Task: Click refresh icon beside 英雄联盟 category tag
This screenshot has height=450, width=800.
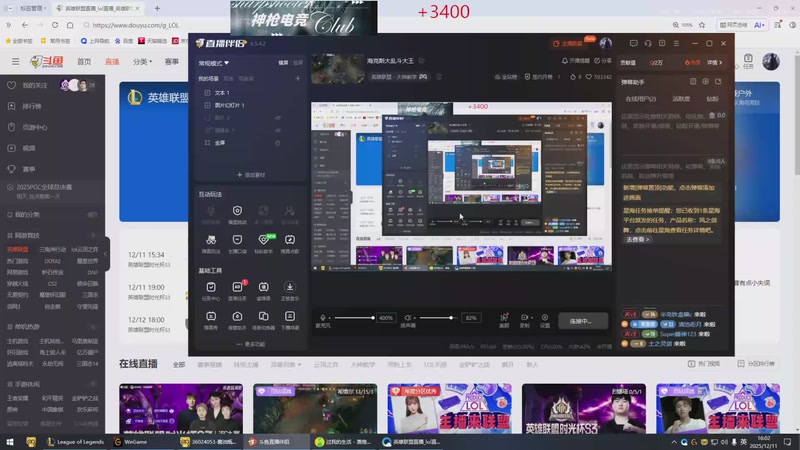Action: [439, 77]
